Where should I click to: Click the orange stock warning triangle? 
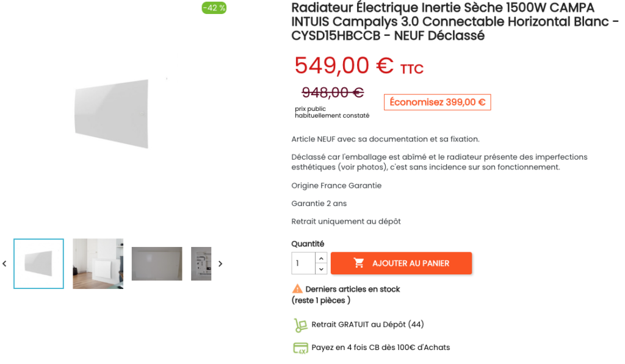click(x=297, y=289)
